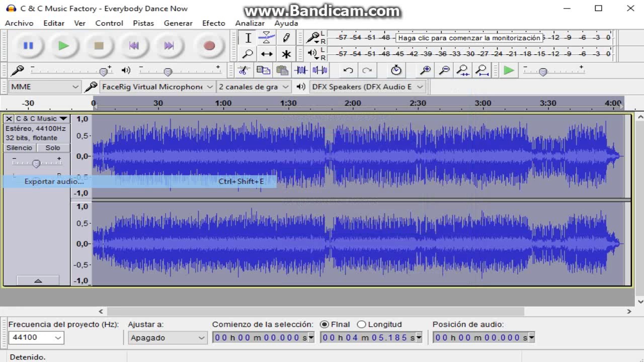Open the Archivo menu
Viewport: 644px width, 362px height.
[19, 23]
